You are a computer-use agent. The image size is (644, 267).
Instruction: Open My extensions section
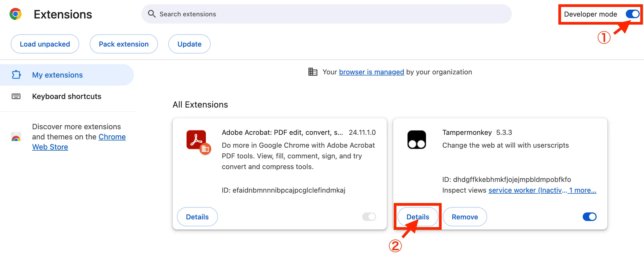[67, 75]
